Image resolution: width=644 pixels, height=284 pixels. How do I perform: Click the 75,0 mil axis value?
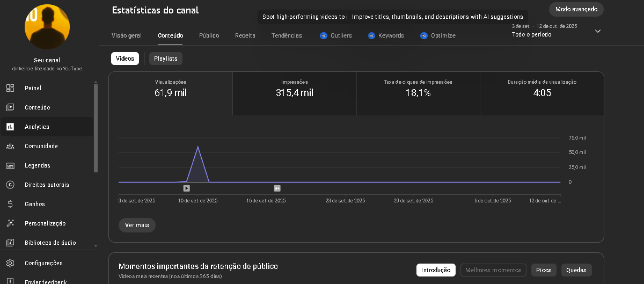[577, 138]
